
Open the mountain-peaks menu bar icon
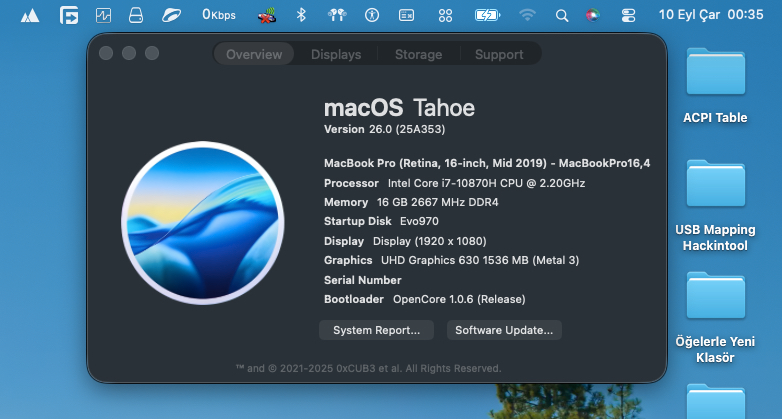(x=30, y=15)
